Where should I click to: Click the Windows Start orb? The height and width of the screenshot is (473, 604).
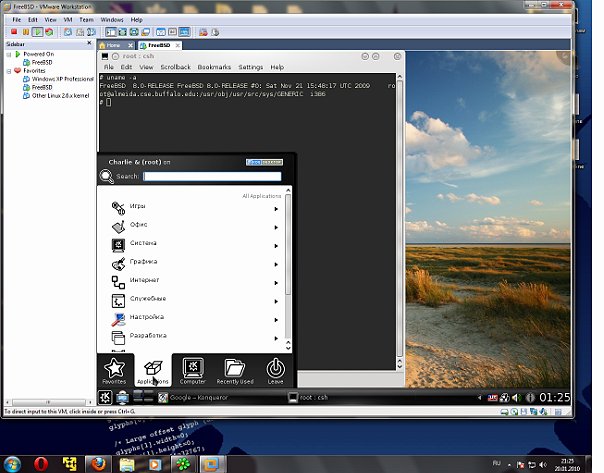pos(12,463)
